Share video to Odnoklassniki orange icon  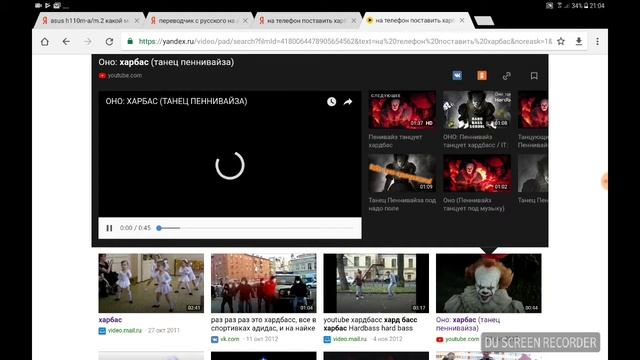tap(482, 76)
